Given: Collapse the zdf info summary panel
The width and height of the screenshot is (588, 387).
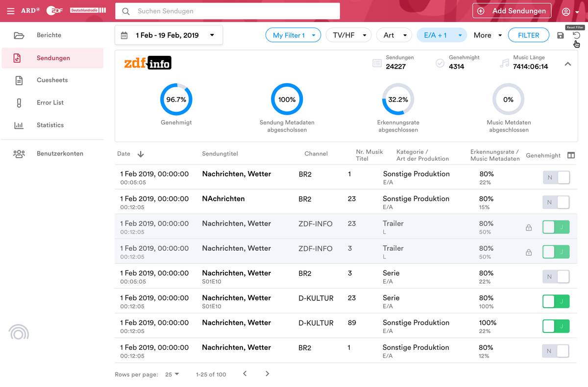Looking at the screenshot, I should [x=568, y=64].
